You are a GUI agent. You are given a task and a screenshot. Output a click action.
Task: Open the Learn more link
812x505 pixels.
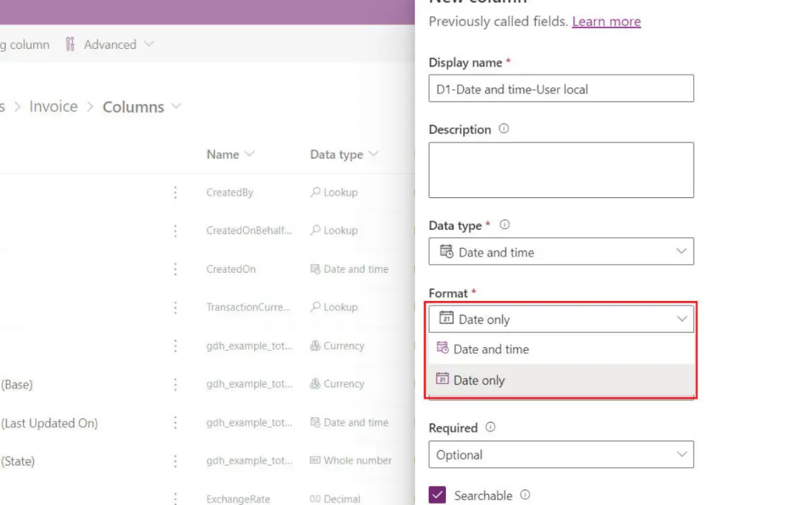tap(606, 22)
